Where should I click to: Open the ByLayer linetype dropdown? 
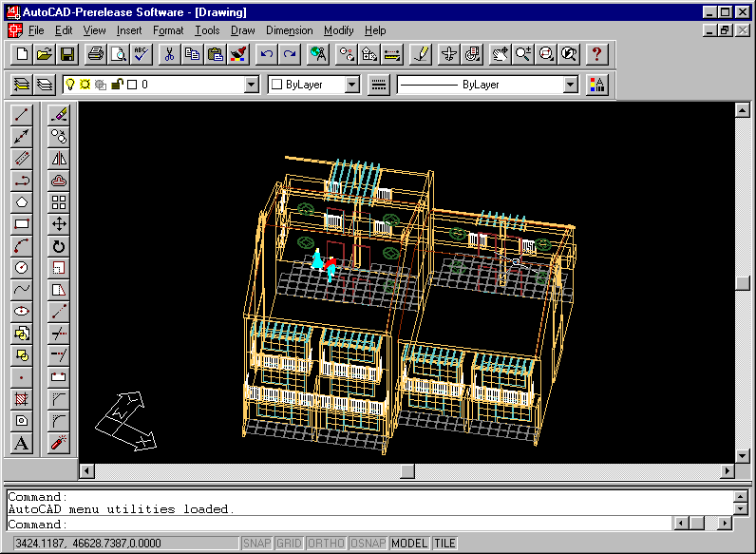click(570, 86)
